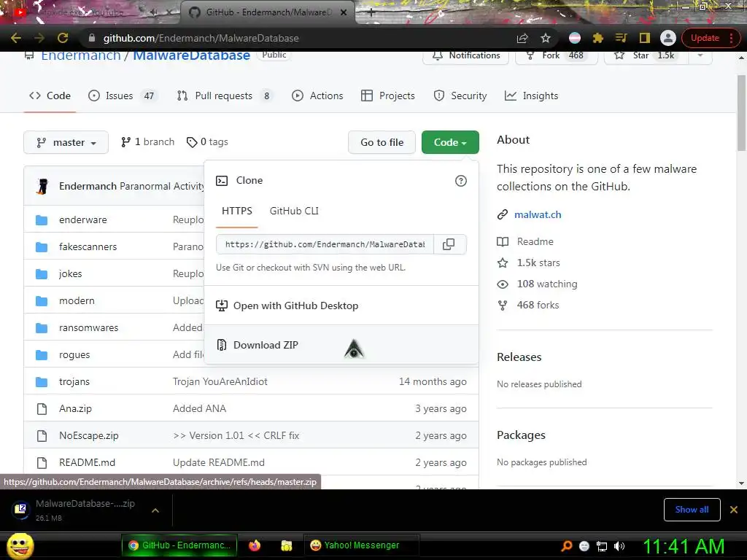The image size is (747, 560).
Task: Open the Chrome extensions puzzle icon
Action: (598, 38)
